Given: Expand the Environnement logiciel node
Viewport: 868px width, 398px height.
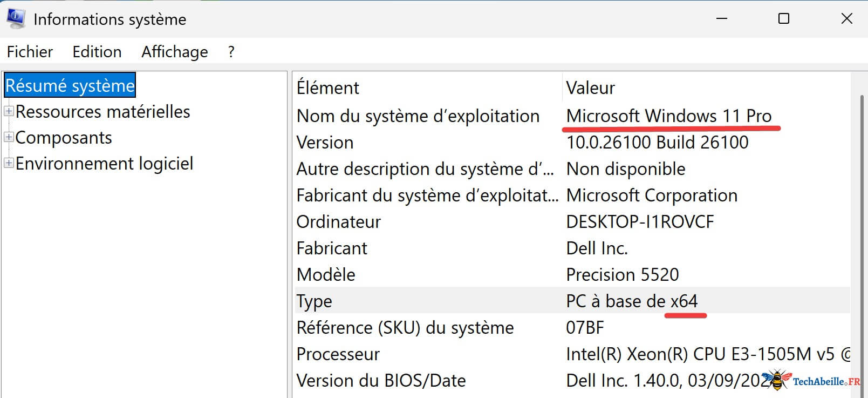Looking at the screenshot, I should pyautogui.click(x=9, y=163).
